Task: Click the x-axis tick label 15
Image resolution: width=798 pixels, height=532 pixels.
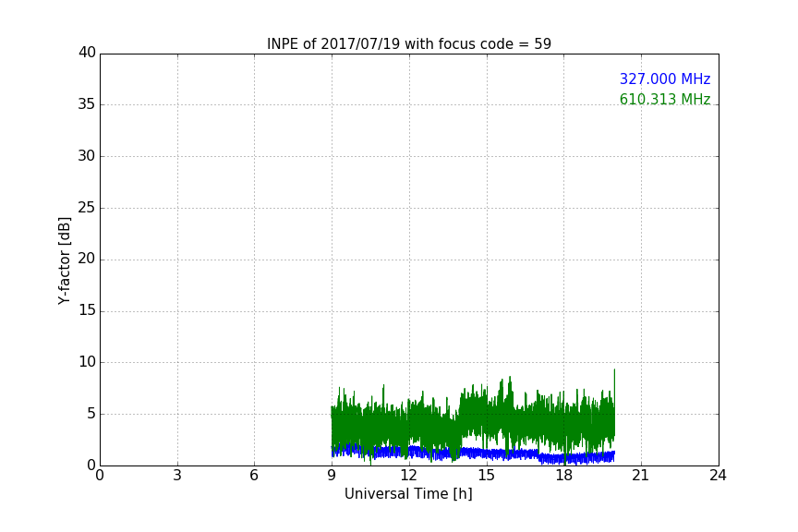Action: pos(487,476)
